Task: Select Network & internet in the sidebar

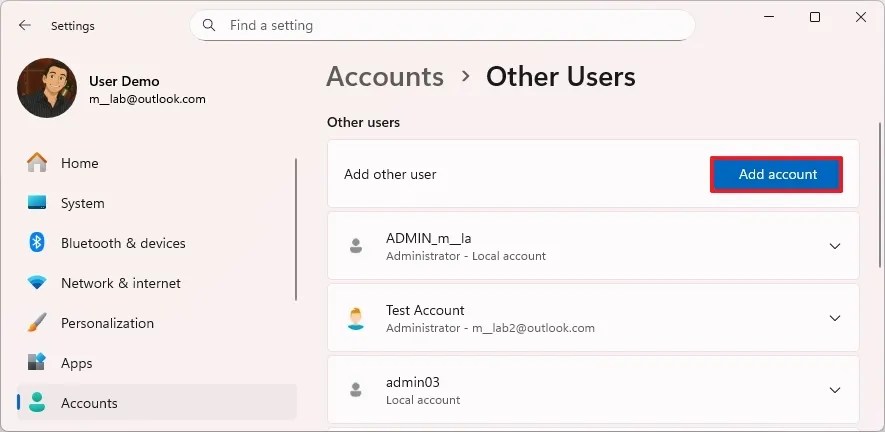Action: [x=157, y=283]
